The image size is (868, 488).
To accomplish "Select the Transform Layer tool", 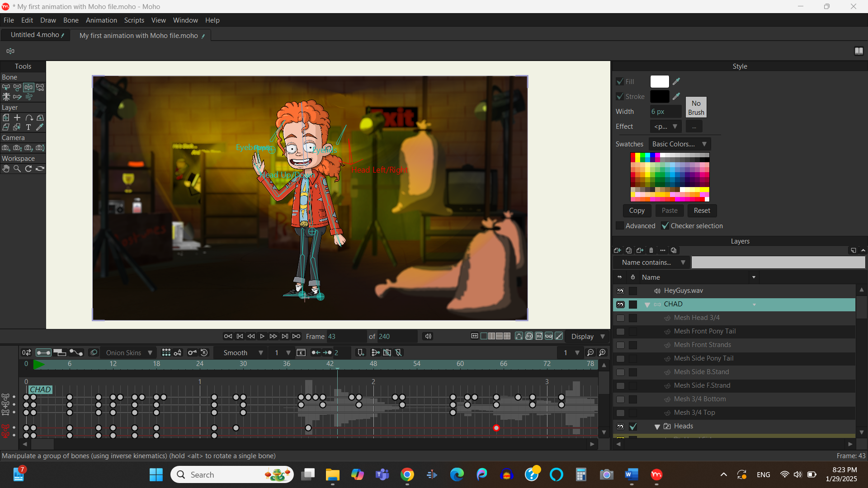I will click(x=6, y=117).
